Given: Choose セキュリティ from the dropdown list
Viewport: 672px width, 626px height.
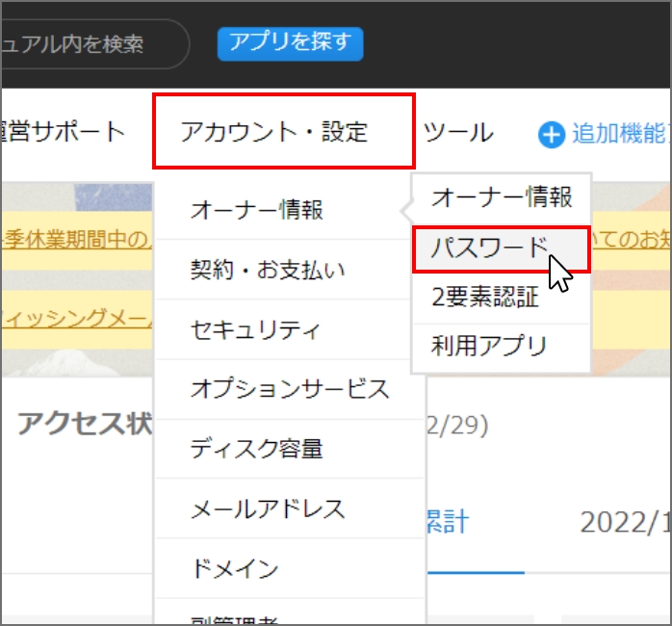Looking at the screenshot, I should [x=255, y=329].
